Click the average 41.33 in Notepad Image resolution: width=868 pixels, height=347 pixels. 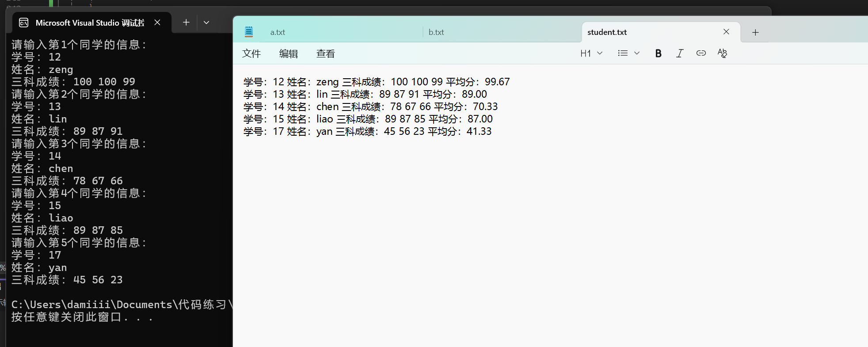coord(479,131)
